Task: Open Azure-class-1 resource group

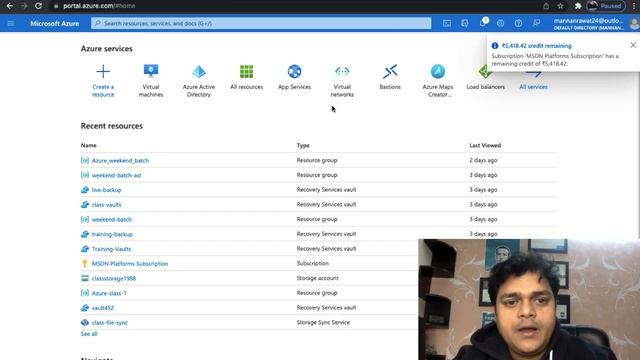Action: click(x=109, y=293)
